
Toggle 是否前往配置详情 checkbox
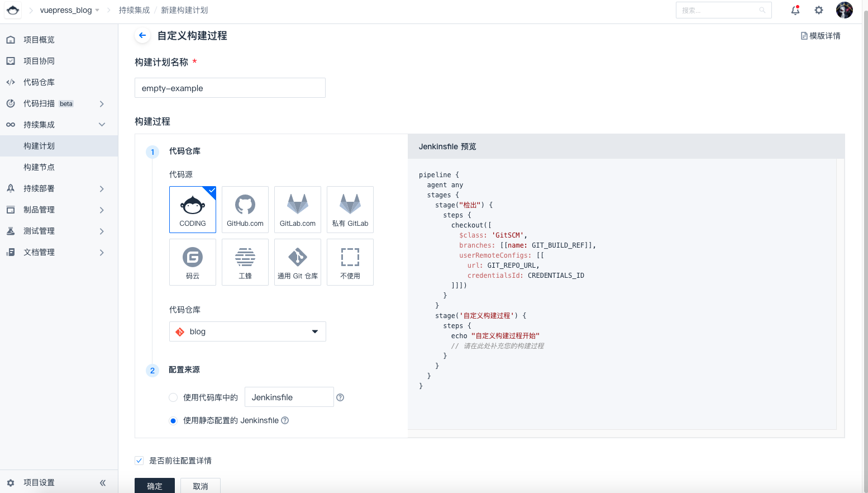pyautogui.click(x=139, y=461)
